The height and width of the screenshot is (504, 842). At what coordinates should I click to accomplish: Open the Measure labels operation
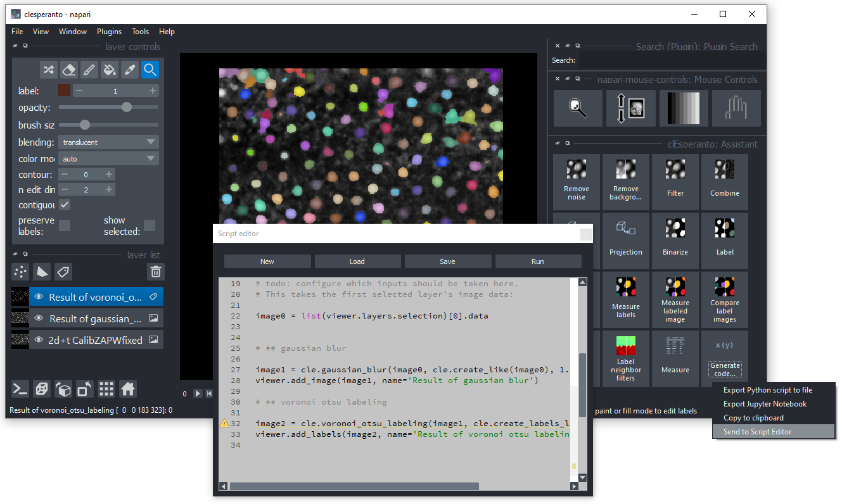pos(626,299)
